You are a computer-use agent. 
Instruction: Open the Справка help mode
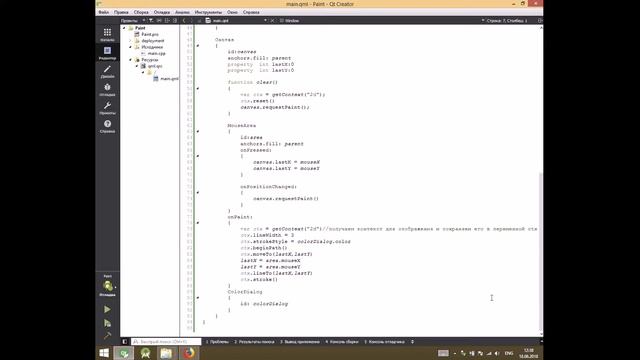(107, 127)
